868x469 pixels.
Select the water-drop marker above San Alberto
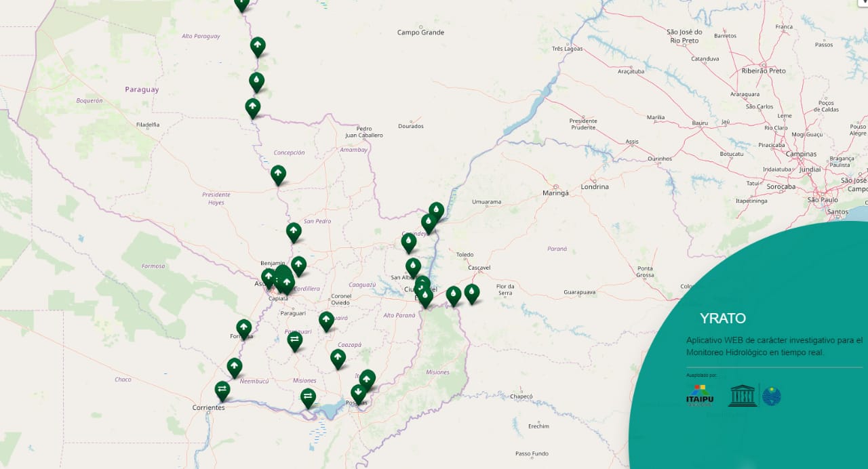click(x=414, y=267)
